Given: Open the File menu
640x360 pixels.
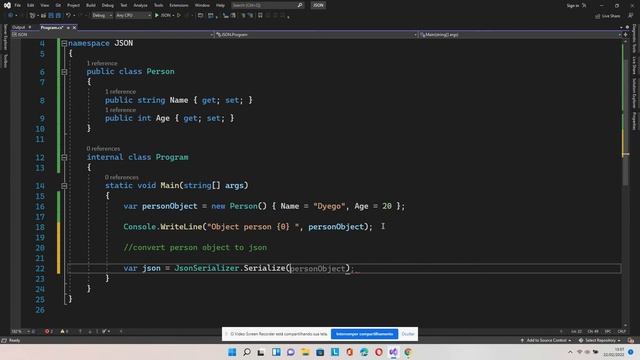Looking at the screenshot, I should 18,5.
